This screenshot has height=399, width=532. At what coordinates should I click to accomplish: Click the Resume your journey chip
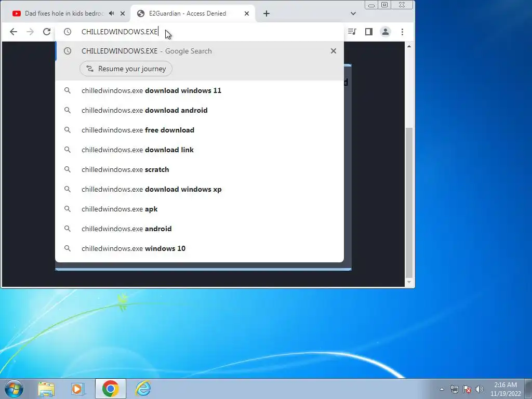[126, 69]
